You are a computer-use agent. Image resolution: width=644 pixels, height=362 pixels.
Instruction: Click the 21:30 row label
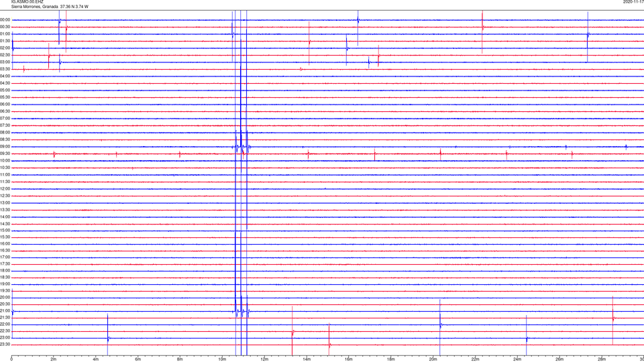pyautogui.click(x=5, y=318)
